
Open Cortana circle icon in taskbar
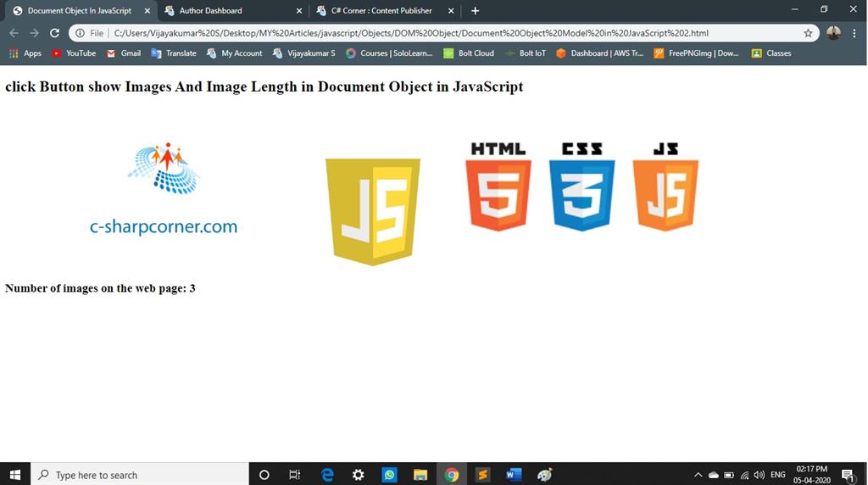[264, 475]
